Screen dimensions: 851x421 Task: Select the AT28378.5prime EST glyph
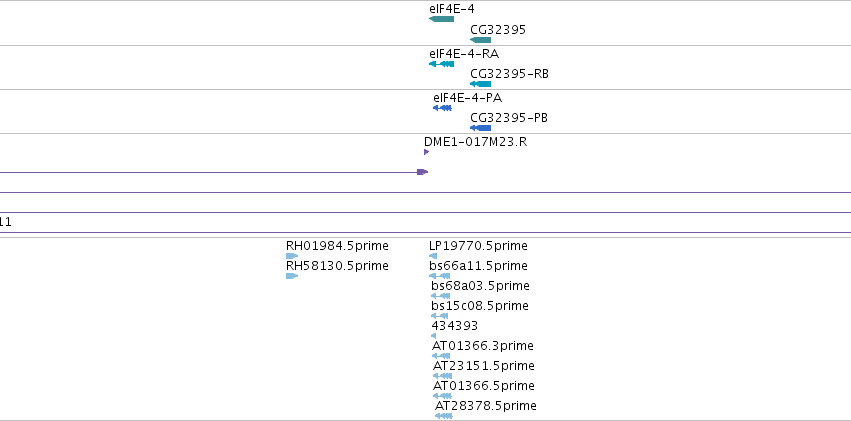pos(444,416)
